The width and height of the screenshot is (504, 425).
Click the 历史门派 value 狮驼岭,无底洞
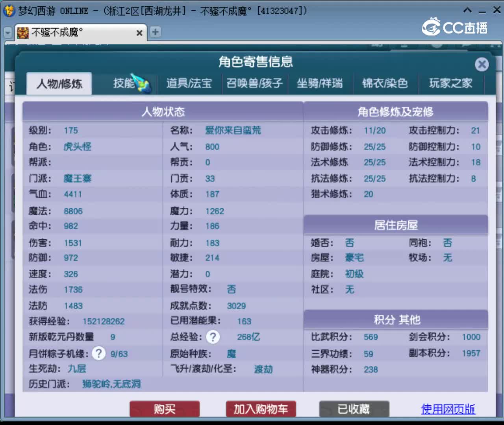[x=111, y=384]
